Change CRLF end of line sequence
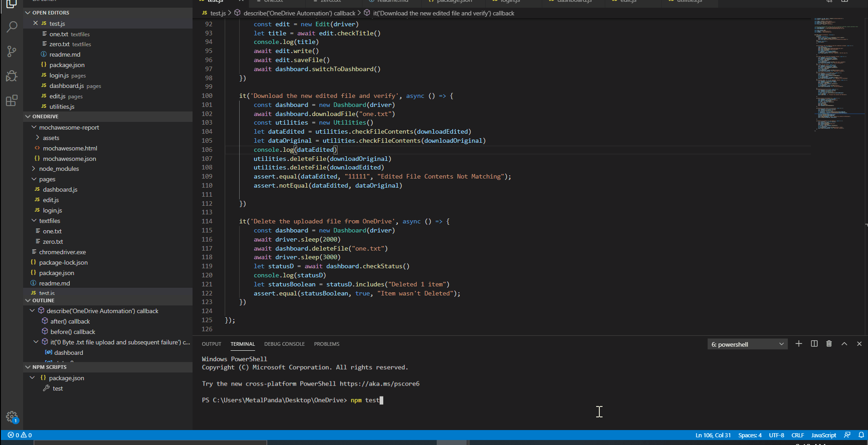The height and width of the screenshot is (445, 868). tap(798, 435)
